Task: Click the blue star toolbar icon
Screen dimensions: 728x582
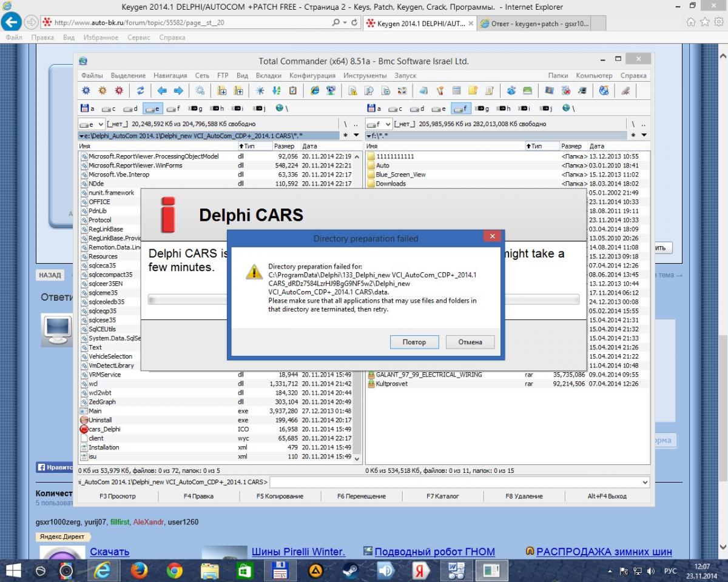Action: pos(260,90)
